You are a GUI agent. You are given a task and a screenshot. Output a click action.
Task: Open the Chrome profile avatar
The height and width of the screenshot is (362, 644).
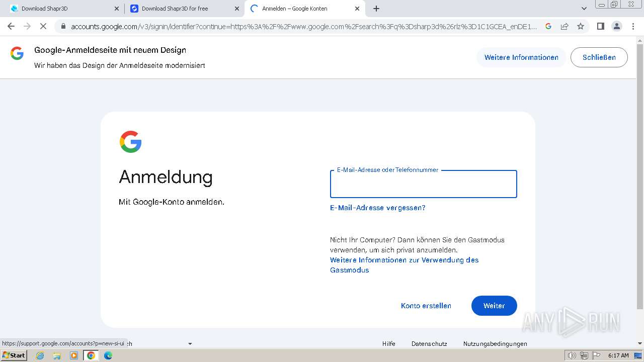tap(617, 26)
